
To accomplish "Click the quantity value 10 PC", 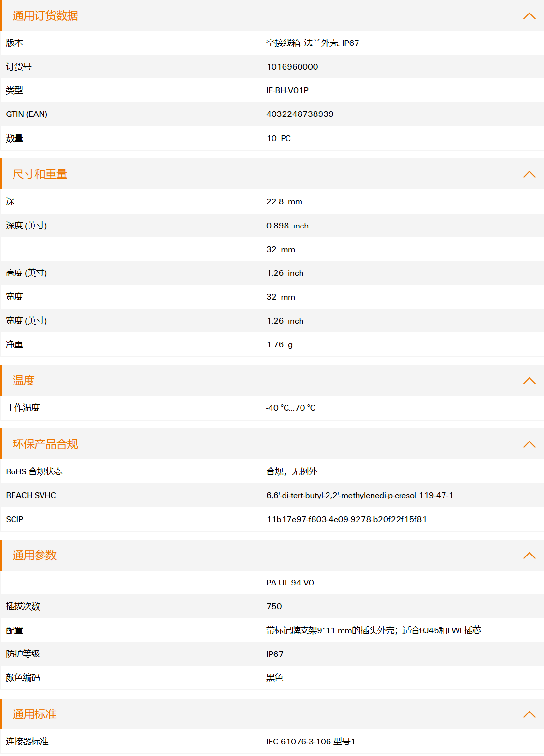I will coord(279,138).
